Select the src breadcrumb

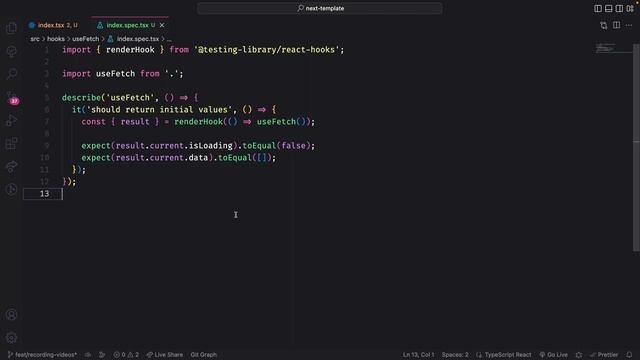point(35,39)
